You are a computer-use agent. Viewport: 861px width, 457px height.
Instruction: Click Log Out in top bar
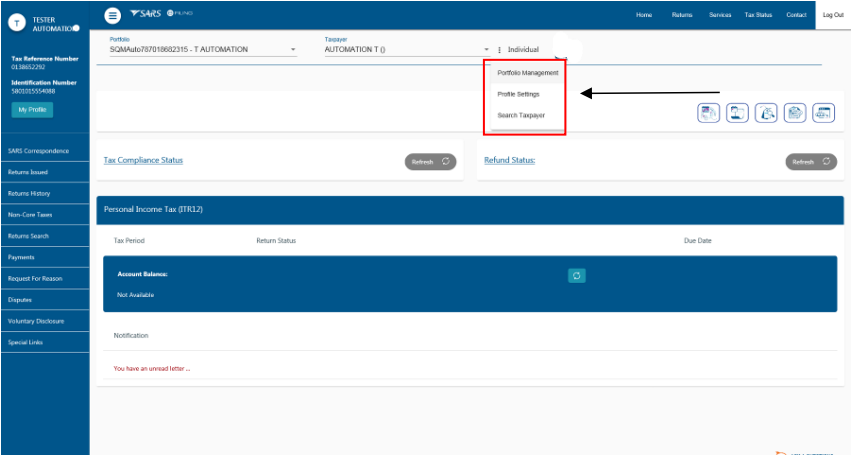pos(833,15)
